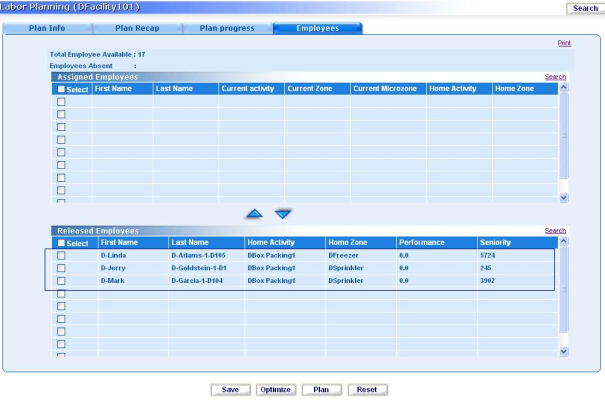The height and width of the screenshot is (400, 605).
Task: Sort by Seniority column header
Action: point(495,243)
